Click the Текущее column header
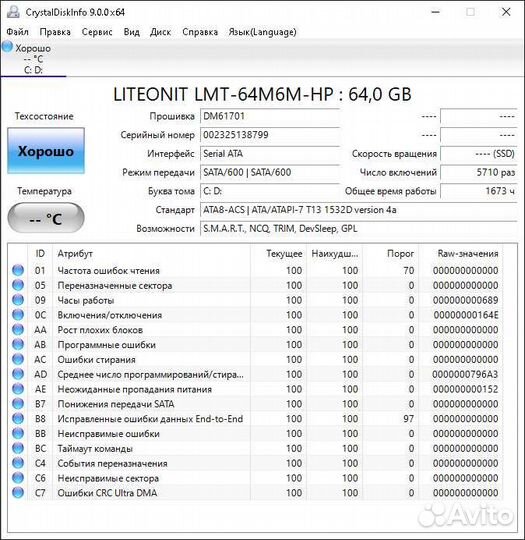525x540 pixels. coord(279,254)
